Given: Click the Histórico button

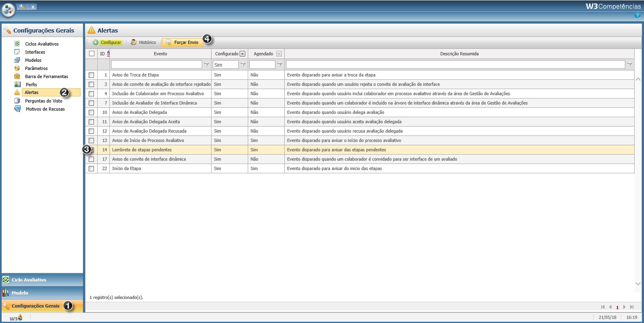Looking at the screenshot, I should click(143, 42).
